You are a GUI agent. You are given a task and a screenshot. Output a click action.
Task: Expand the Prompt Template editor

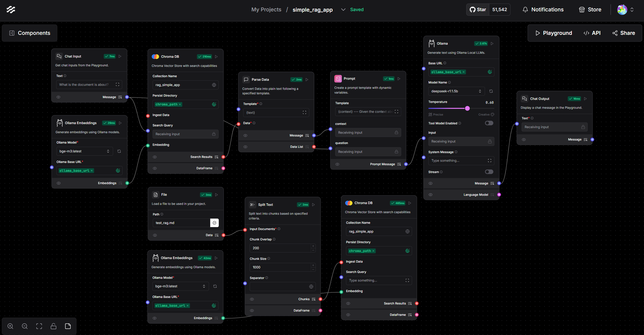tap(396, 111)
